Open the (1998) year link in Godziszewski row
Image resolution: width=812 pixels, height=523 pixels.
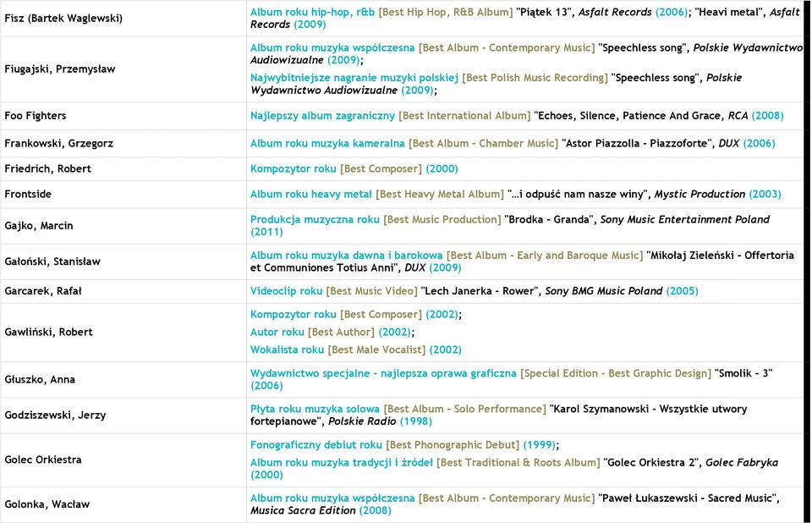[x=416, y=421]
